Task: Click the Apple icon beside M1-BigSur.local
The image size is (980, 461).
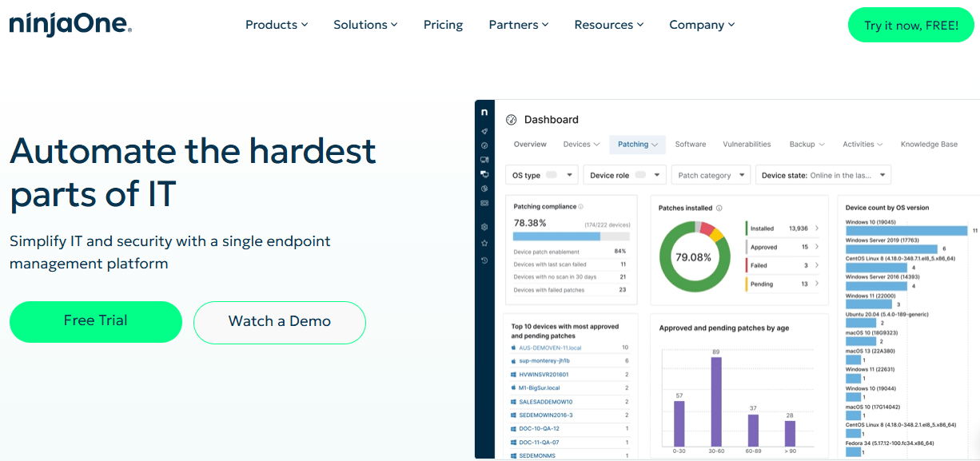Action: point(513,388)
